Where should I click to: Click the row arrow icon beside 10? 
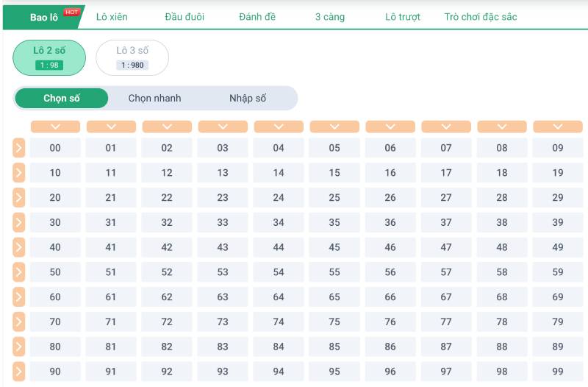(19, 173)
